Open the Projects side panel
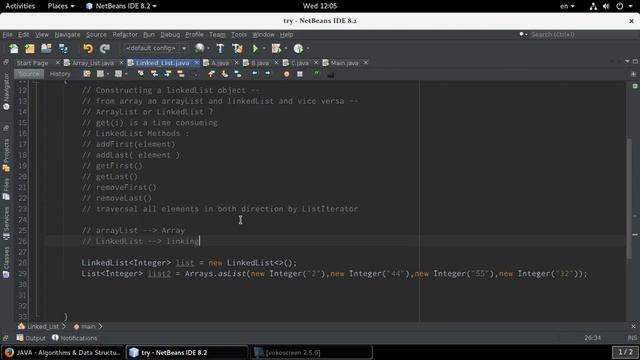 (x=6, y=155)
